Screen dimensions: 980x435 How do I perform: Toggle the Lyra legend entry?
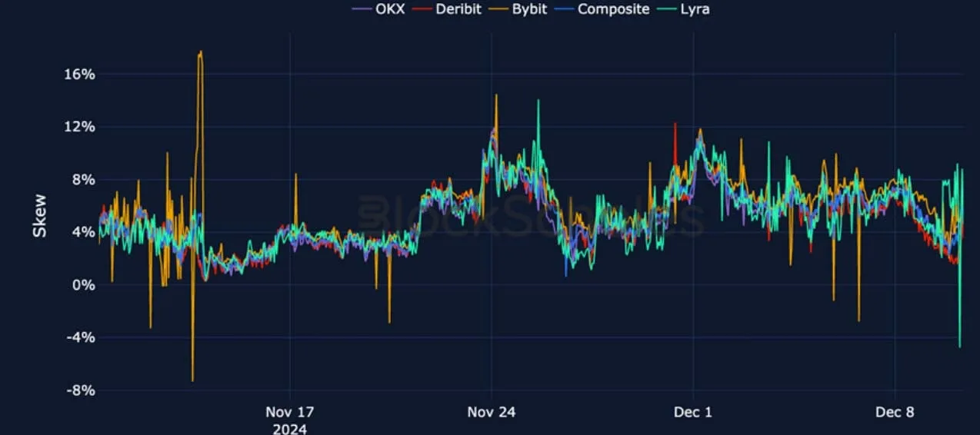(682, 9)
